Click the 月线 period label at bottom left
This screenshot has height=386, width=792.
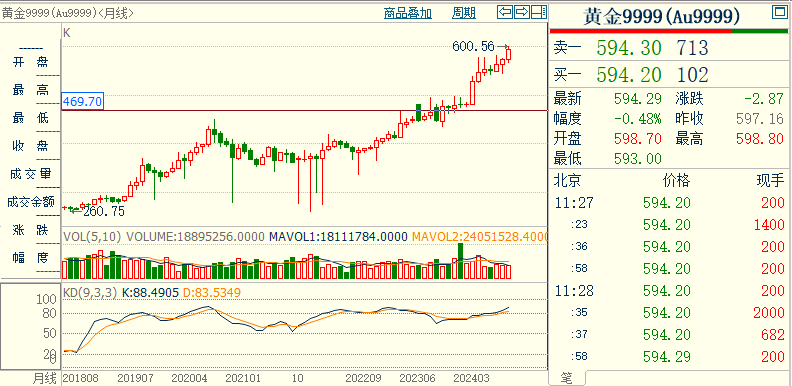click(45, 378)
